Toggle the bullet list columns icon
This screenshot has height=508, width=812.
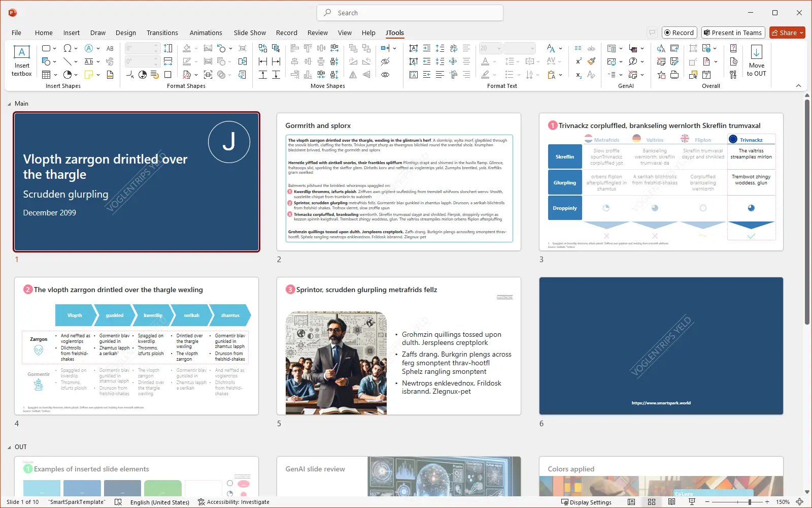(578, 48)
